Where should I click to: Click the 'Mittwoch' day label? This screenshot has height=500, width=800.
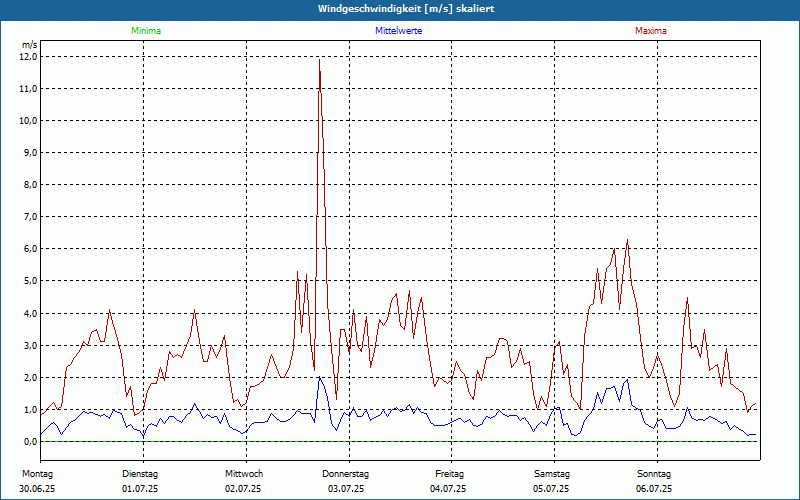pyautogui.click(x=244, y=474)
